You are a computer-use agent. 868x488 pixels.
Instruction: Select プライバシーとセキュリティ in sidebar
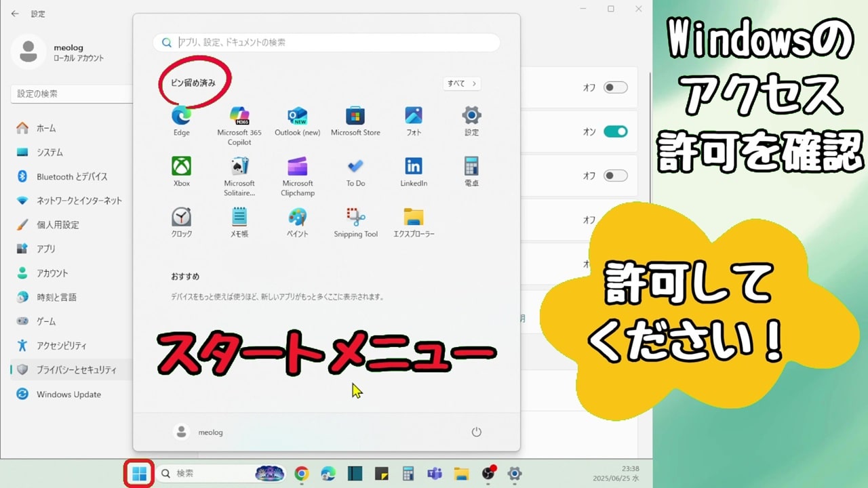pyautogui.click(x=71, y=370)
